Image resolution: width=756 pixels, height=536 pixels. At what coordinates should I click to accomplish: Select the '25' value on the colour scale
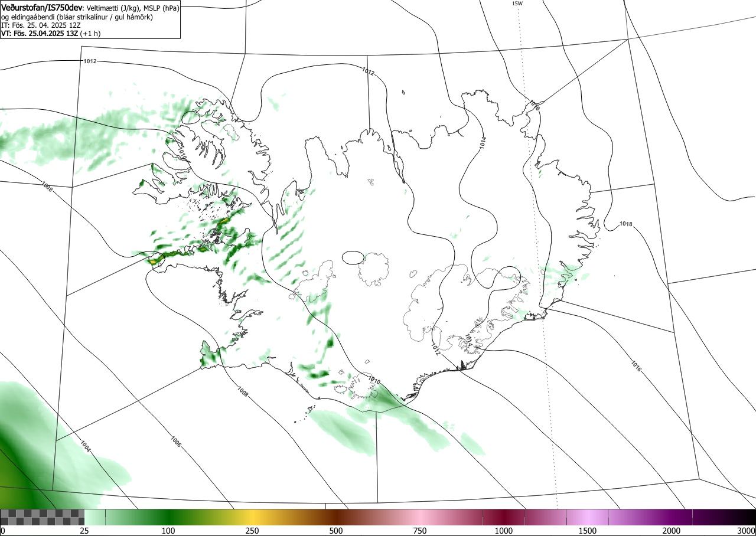84,531
